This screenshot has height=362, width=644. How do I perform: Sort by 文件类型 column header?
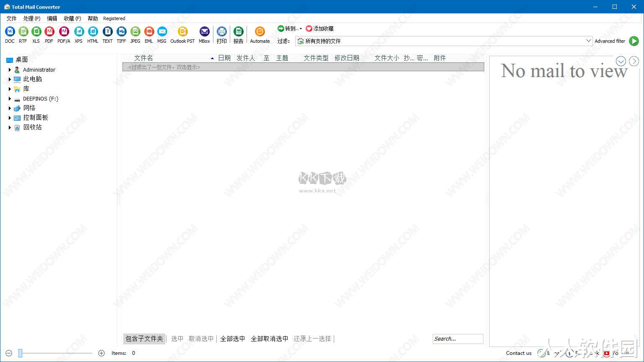point(316,58)
